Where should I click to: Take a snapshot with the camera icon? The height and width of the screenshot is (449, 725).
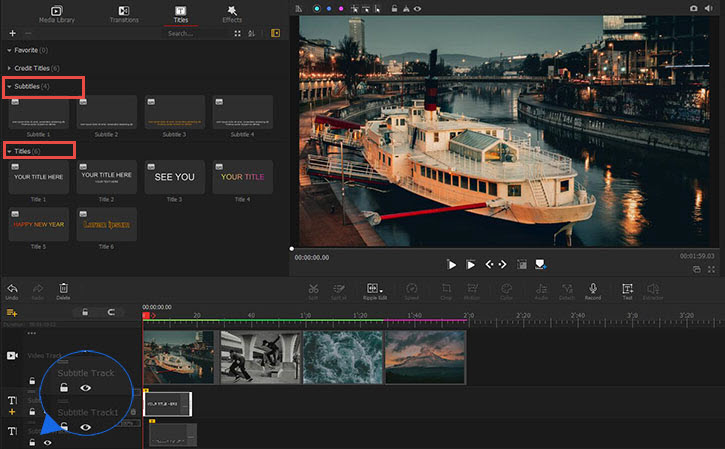(x=693, y=8)
